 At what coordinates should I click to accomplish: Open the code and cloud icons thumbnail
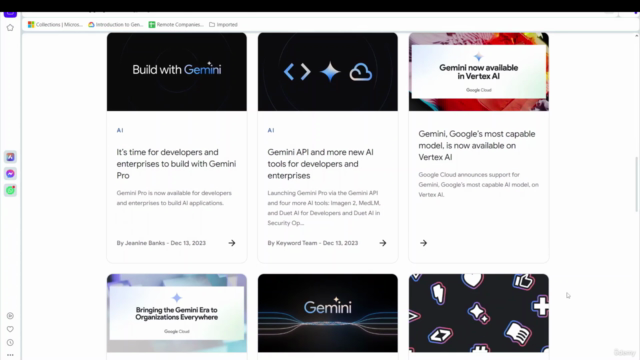pos(328,72)
